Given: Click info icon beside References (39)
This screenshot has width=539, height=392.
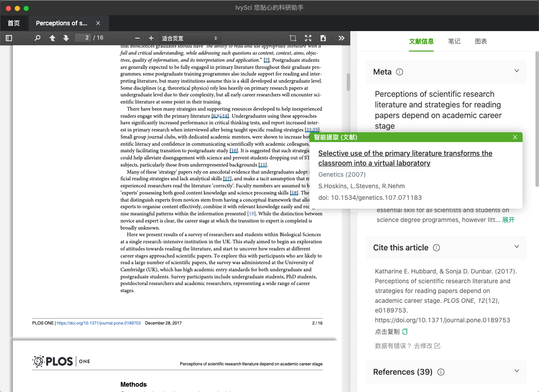Looking at the screenshot, I should point(441,372).
